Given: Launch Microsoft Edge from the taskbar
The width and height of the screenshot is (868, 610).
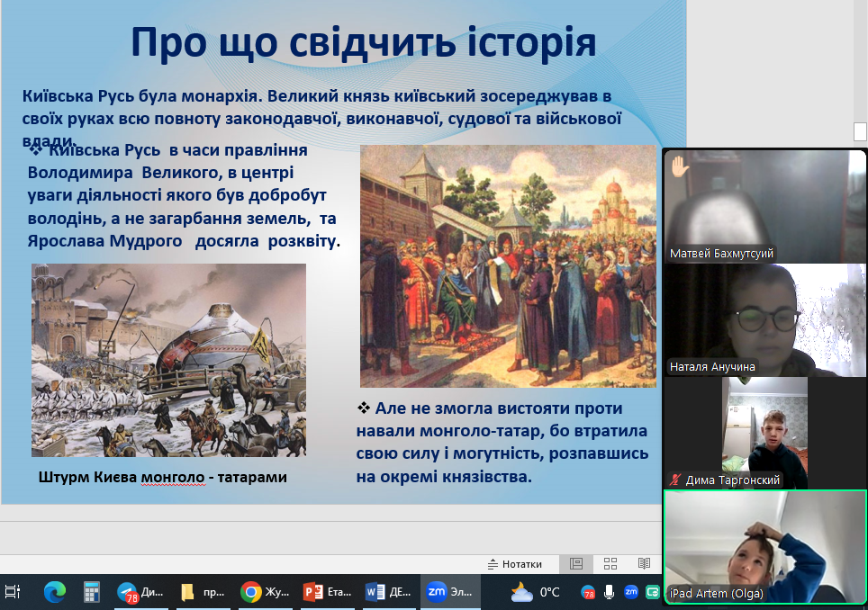Looking at the screenshot, I should click(x=54, y=592).
